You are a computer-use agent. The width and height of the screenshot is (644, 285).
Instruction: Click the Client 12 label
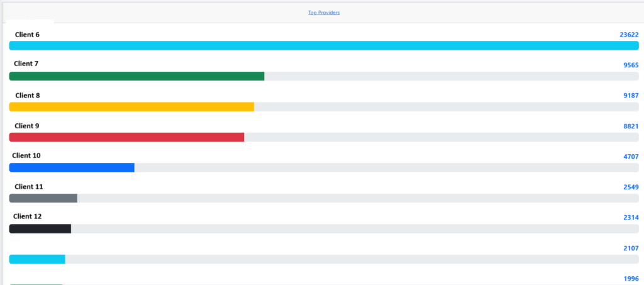[28, 216]
